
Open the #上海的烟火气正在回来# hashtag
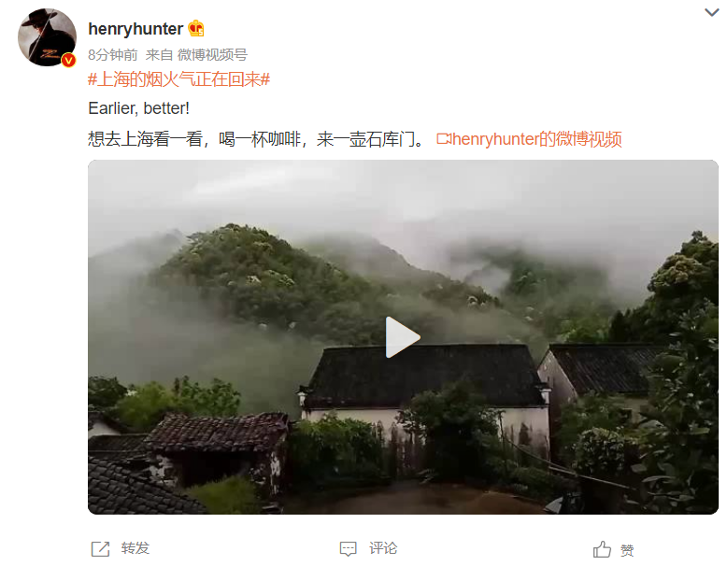[x=178, y=79]
